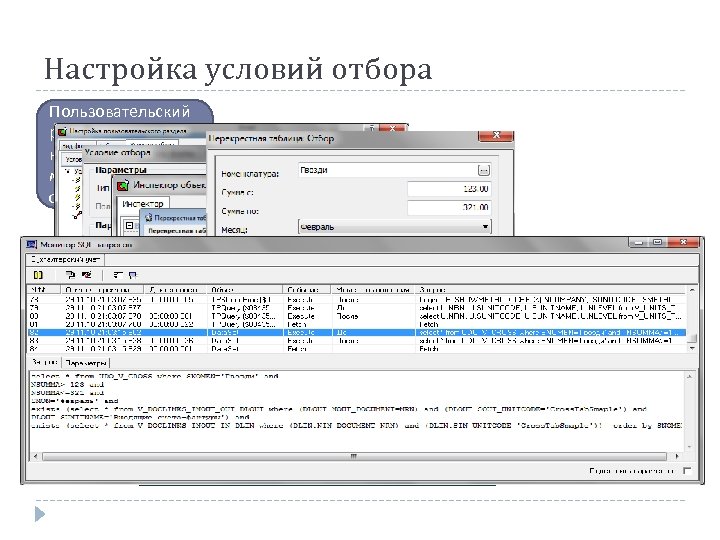
Task: Open the Номенклатура lookup button with the three dots
Action: click(x=484, y=170)
